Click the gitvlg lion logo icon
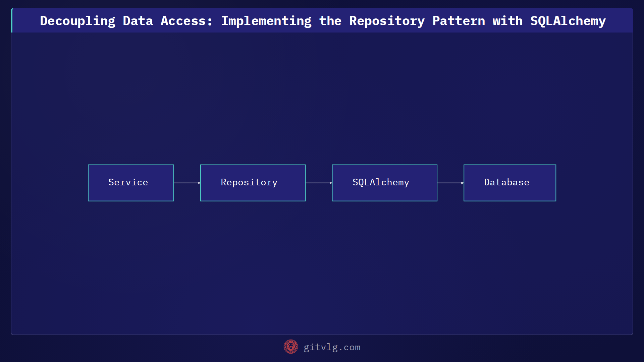Screen dimensions: 644x362 pos(291,347)
